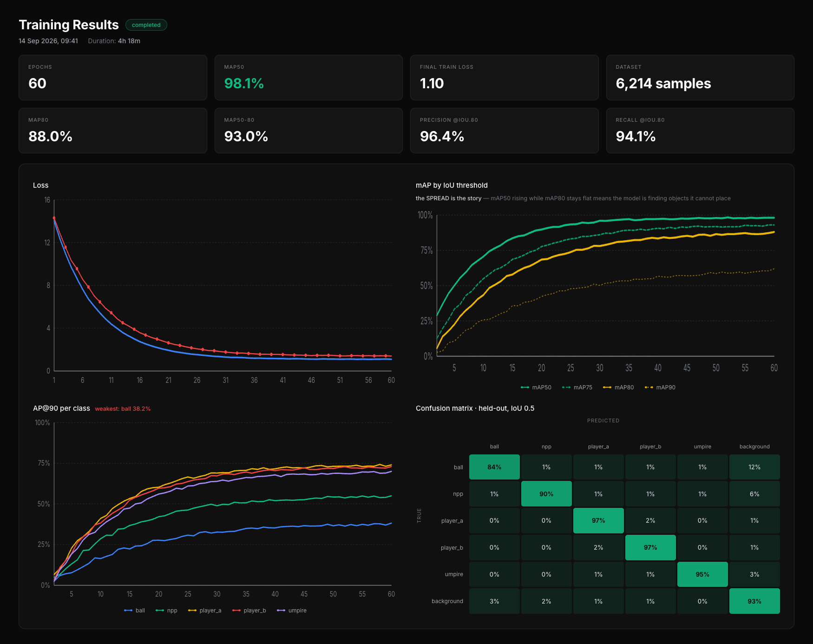Click the 'weakest: ball 38.2%' label
This screenshot has height=644, width=813.
pos(123,409)
